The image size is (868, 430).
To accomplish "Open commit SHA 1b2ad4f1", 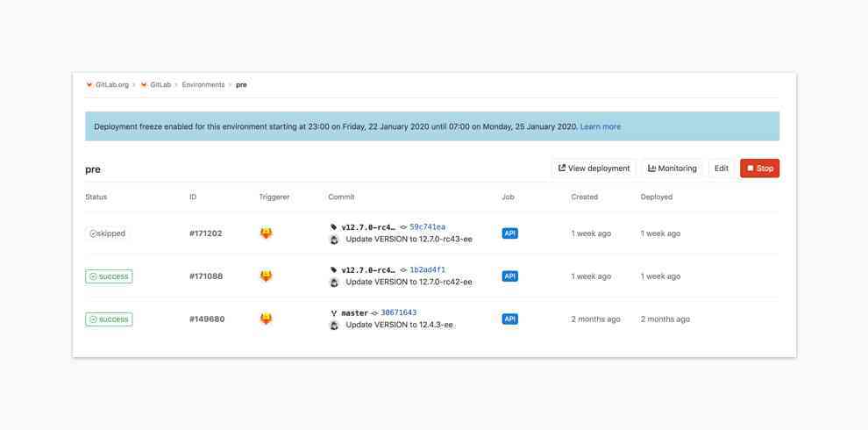I will [x=427, y=270].
